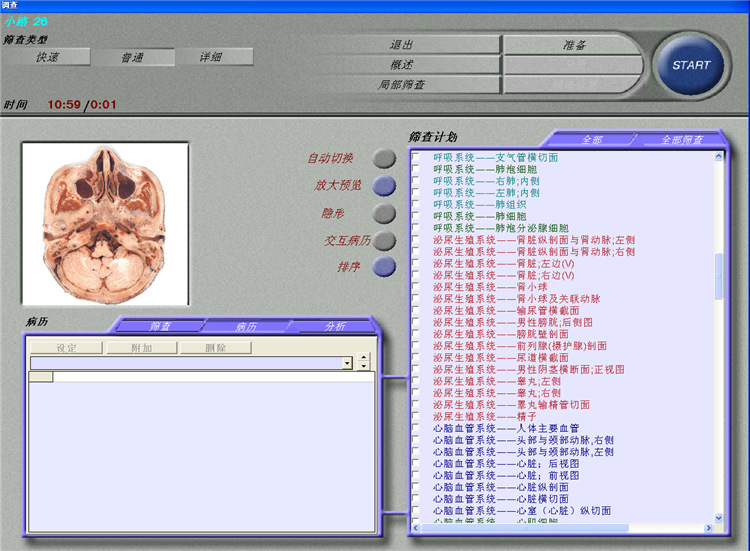This screenshot has height=551, width=750.
Task: Click the 隐形 round button
Action: (x=384, y=213)
